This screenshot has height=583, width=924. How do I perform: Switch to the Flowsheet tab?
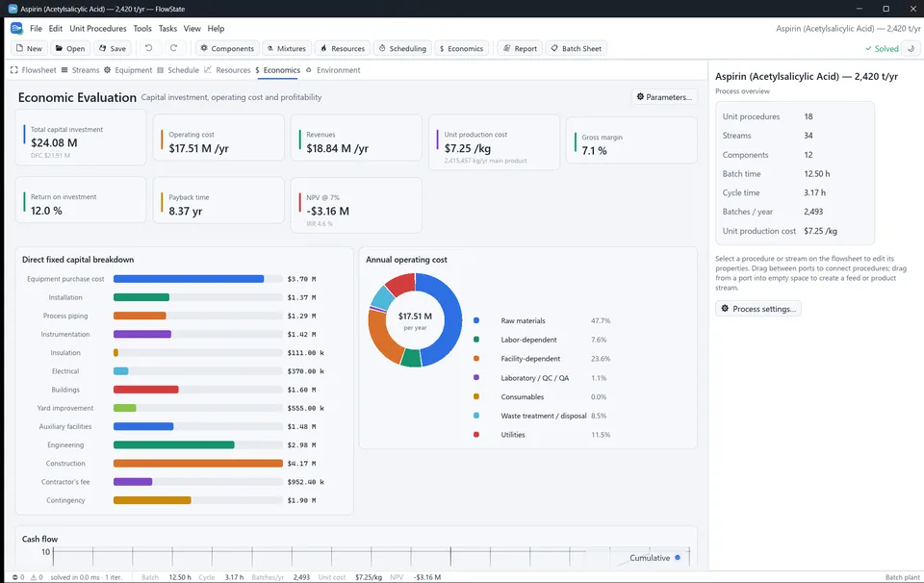[x=34, y=70]
